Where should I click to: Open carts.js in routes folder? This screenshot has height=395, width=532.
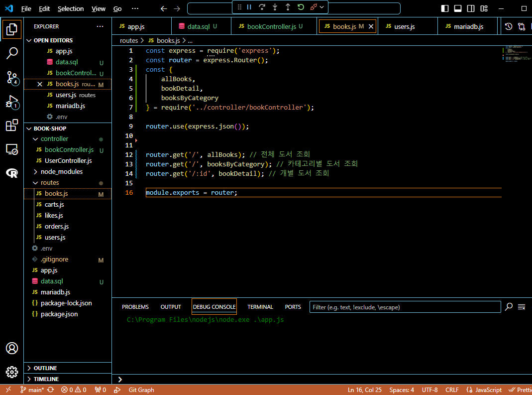(x=68, y=204)
